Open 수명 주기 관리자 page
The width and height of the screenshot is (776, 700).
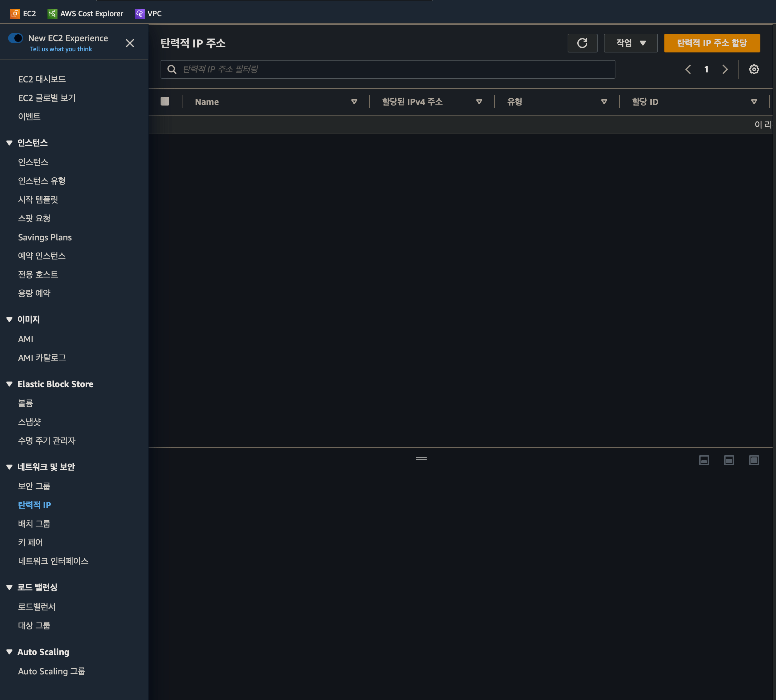coord(47,441)
